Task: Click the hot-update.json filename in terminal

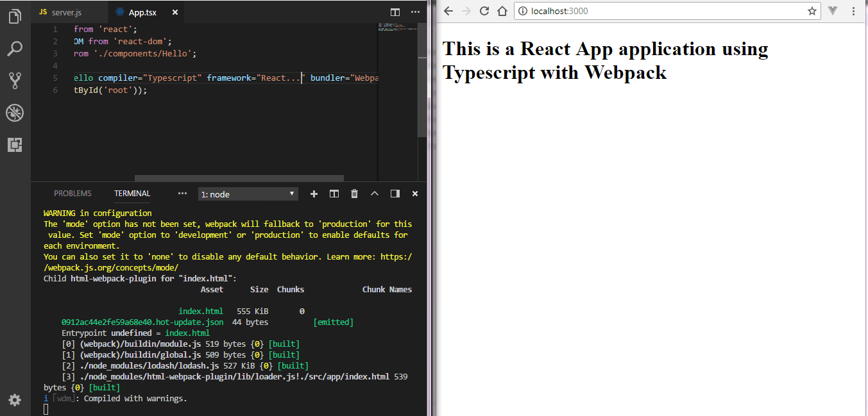Action: pos(142,322)
